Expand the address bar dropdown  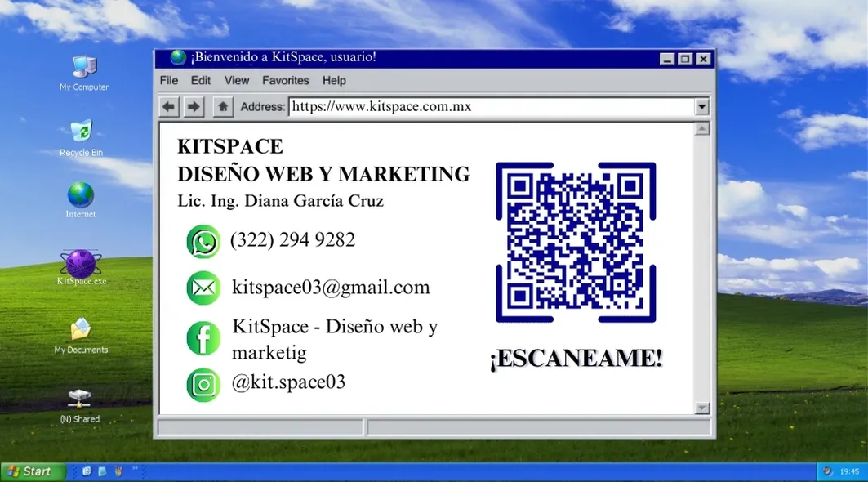[701, 106]
